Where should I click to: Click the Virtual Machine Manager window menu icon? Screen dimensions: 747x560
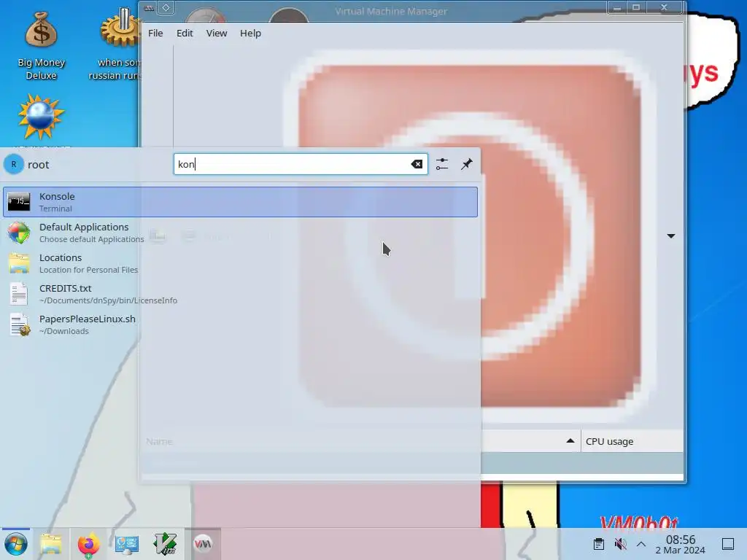149,7
